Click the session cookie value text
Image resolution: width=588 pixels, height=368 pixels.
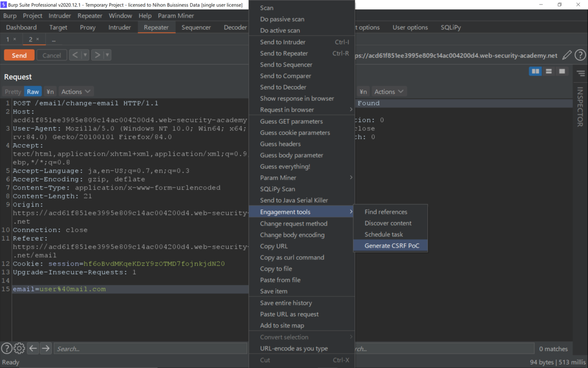154,263
